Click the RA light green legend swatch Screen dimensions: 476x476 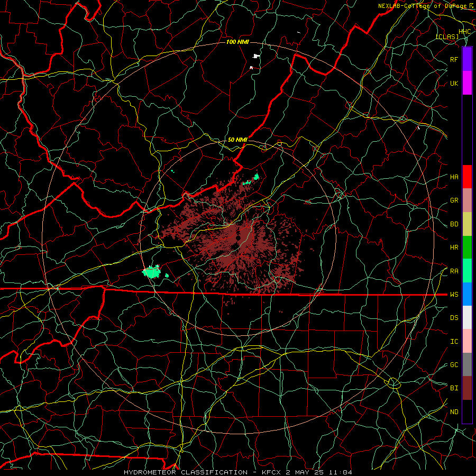point(467,271)
